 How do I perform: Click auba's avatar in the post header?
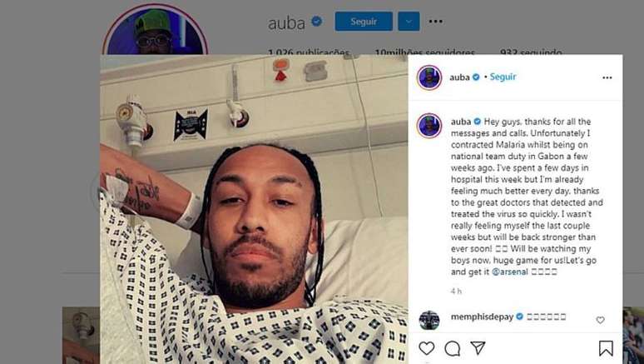click(x=429, y=77)
